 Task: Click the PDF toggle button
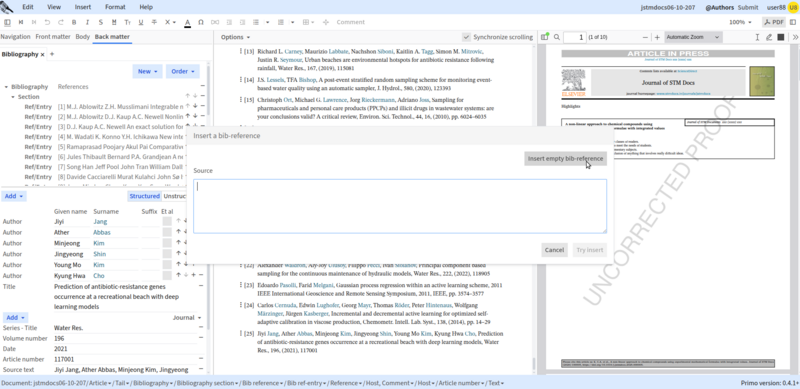point(774,22)
